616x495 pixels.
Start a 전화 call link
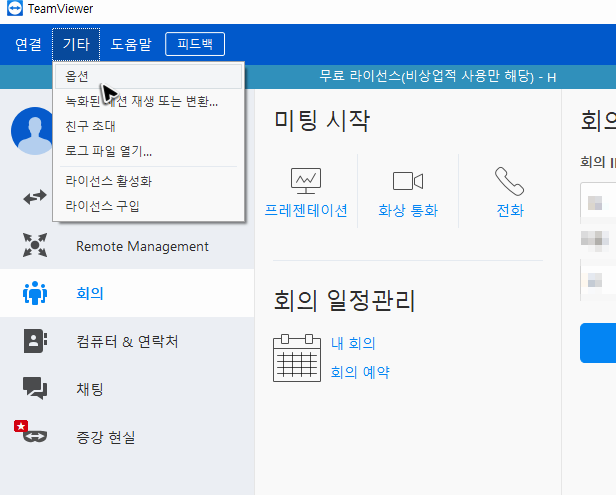click(x=510, y=211)
